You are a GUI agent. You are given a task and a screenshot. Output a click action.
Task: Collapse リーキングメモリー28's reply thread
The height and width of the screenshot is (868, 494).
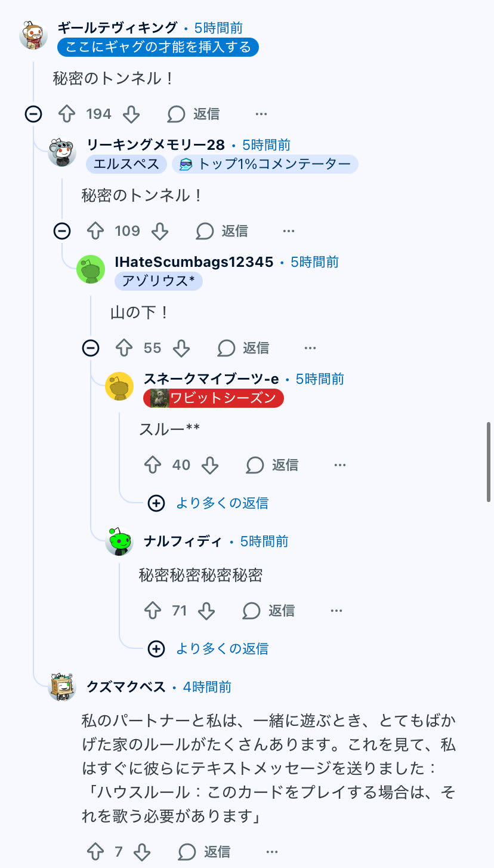(62, 231)
